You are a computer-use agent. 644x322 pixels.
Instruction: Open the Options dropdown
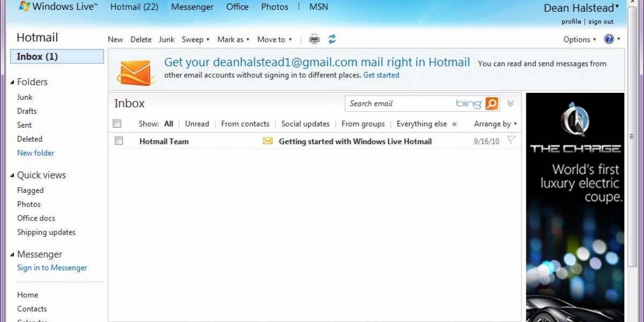(x=580, y=39)
